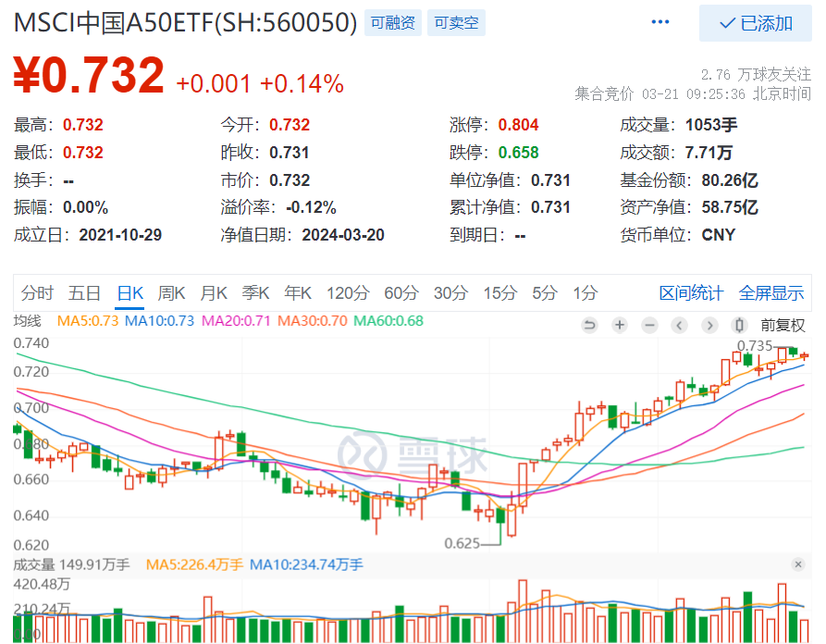Image resolution: width=826 pixels, height=644 pixels.
Task: Open the three-dot more options menu
Action: coord(660,22)
